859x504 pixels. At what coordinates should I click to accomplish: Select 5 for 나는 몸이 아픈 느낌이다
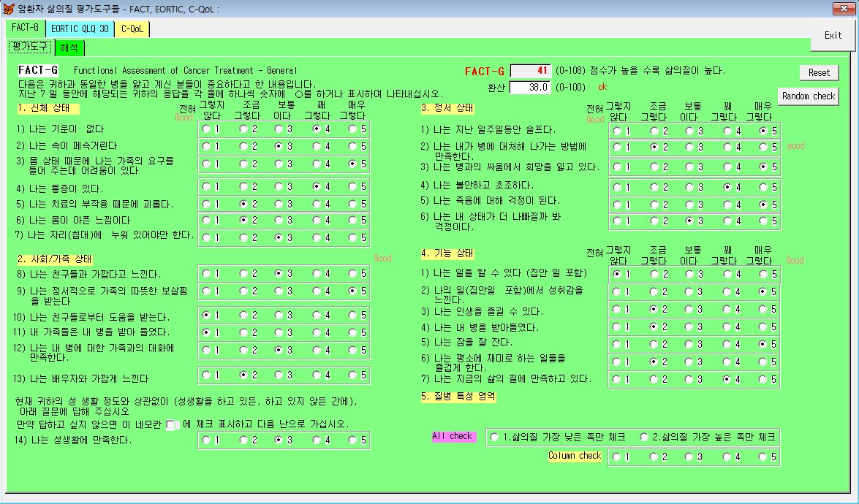tap(353, 220)
